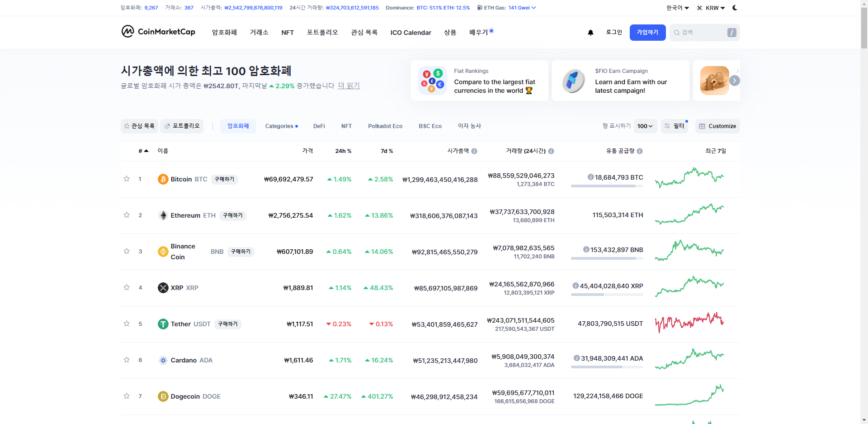Open 암호화폐 navigation menu
The image size is (868, 424).
pos(224,33)
